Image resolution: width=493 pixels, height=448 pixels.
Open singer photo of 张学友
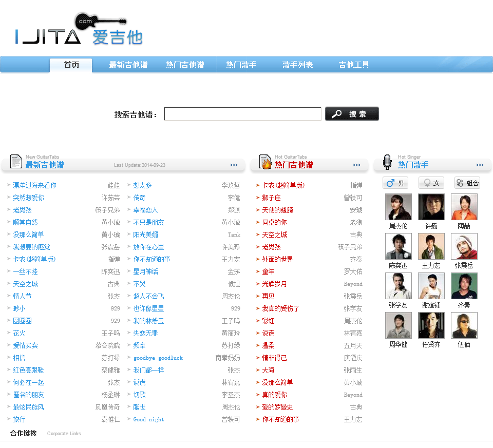[399, 286]
